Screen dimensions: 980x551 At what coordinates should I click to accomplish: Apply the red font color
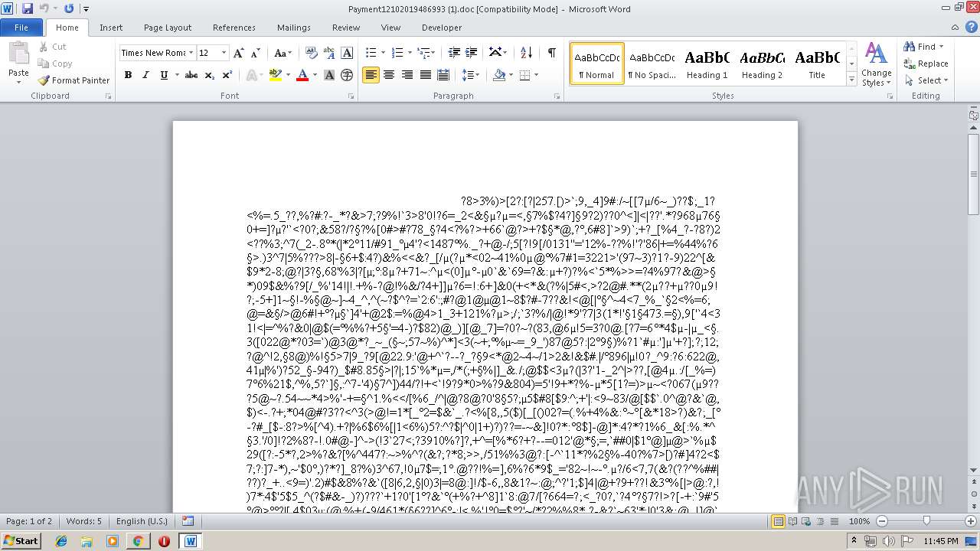pos(302,75)
